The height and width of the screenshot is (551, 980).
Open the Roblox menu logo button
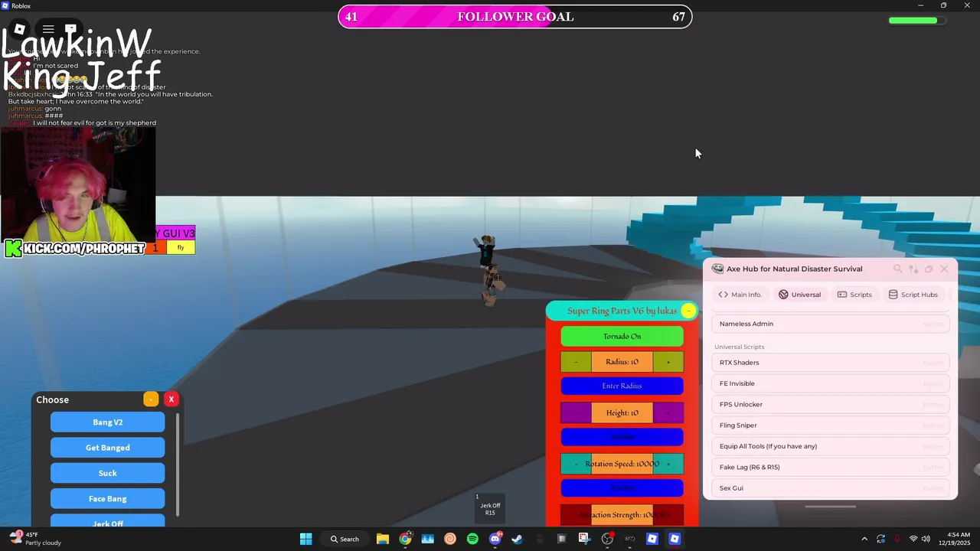(20, 30)
